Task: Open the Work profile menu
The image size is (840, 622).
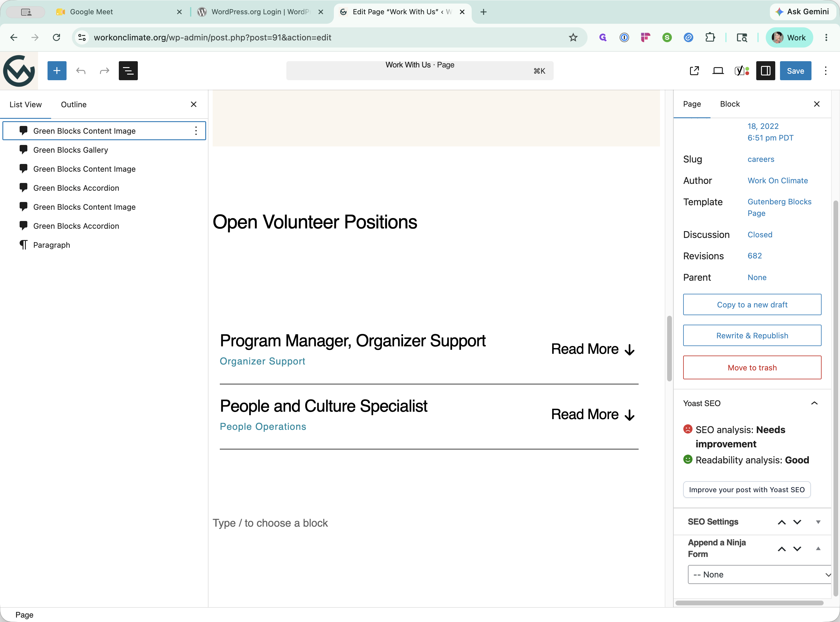Action: click(x=789, y=37)
